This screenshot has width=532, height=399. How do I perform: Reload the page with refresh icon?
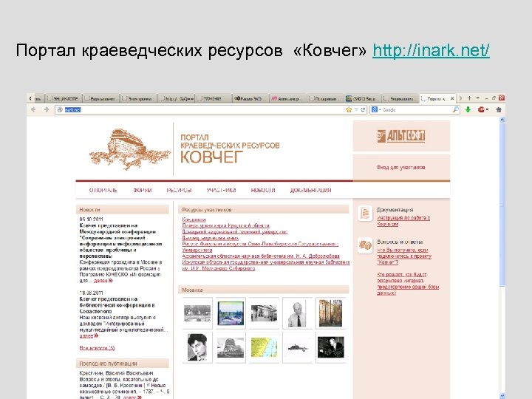click(363, 109)
